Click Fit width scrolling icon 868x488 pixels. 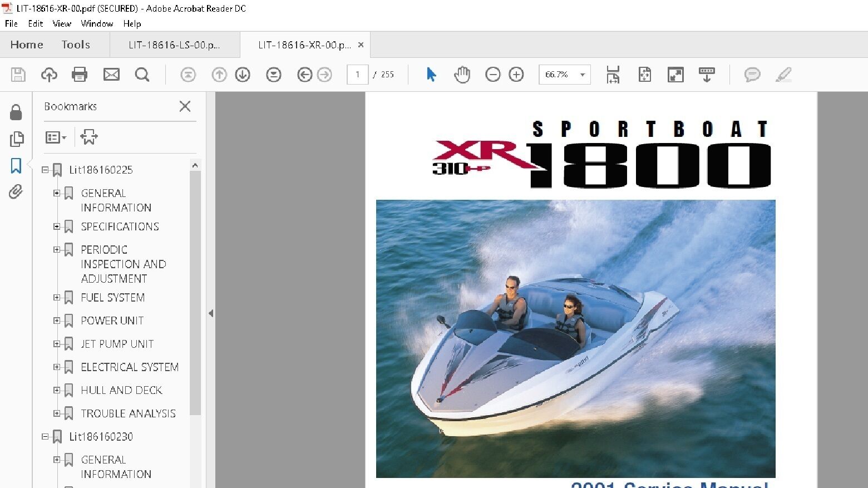(613, 75)
